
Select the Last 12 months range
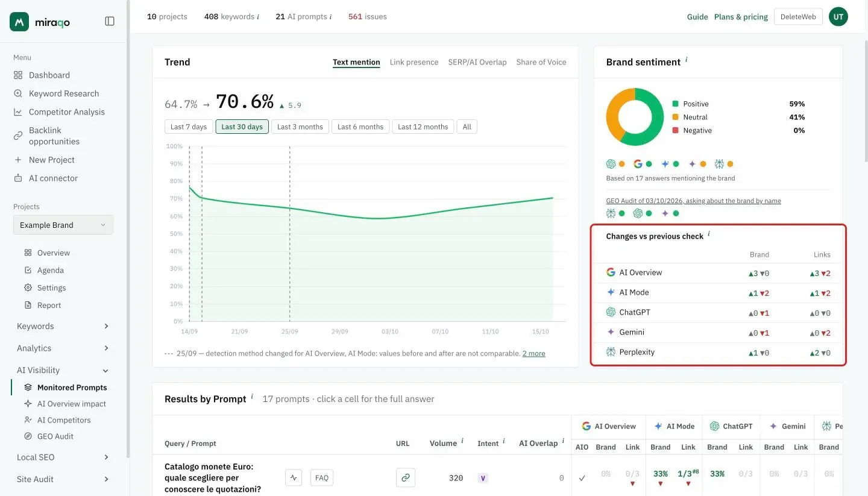423,127
